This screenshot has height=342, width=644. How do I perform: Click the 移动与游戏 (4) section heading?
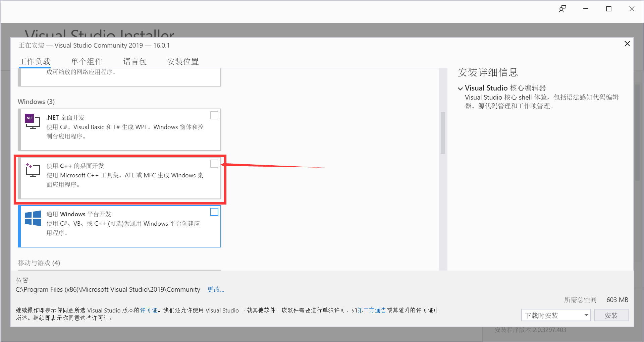(39, 263)
